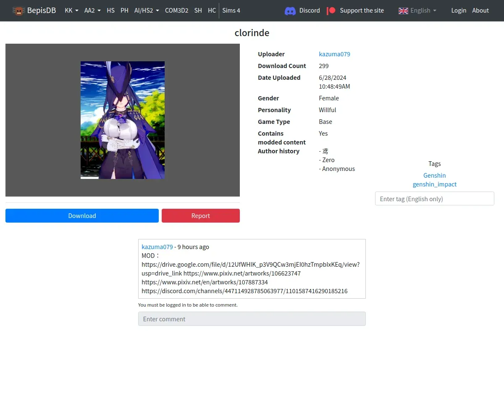
Task: Click the Patreon support icon
Action: coord(331,10)
